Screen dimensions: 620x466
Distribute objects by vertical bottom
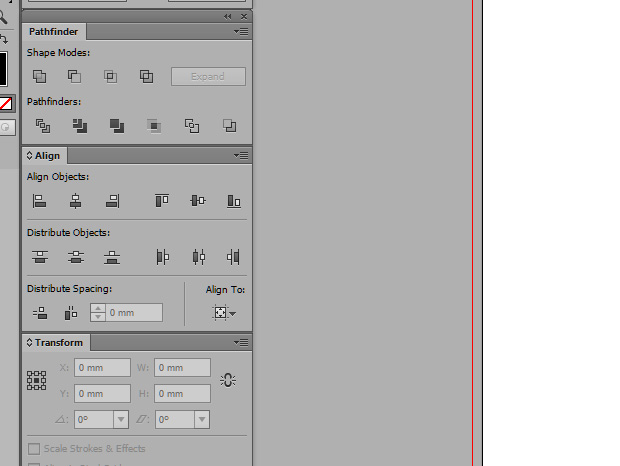point(112,257)
